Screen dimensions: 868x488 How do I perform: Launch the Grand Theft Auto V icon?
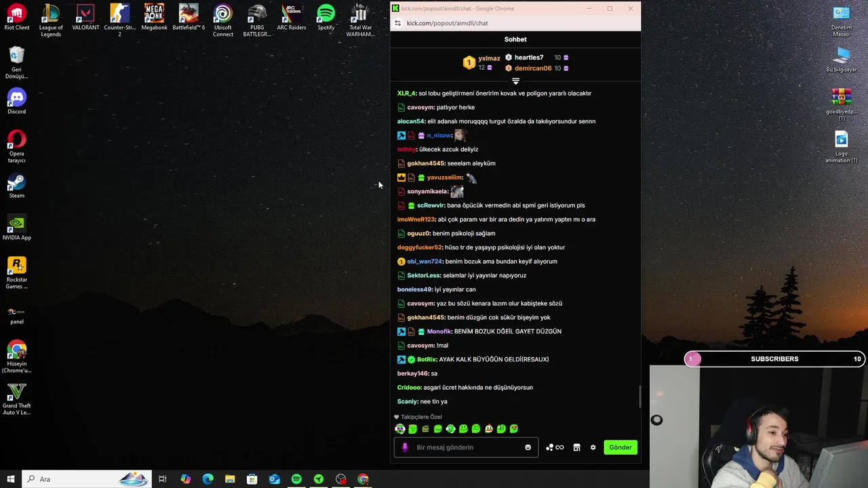[17, 399]
